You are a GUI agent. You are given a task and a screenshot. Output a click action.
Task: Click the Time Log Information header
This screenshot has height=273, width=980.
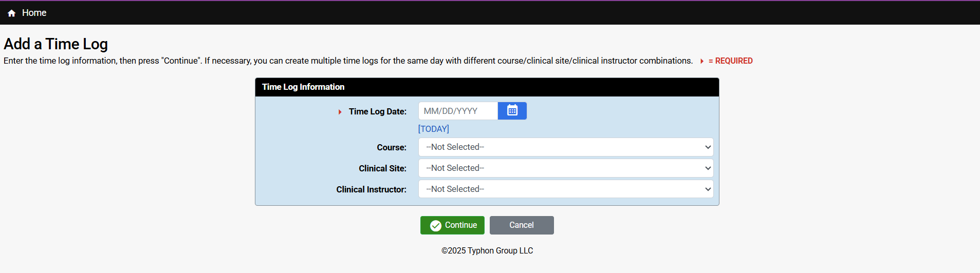pyautogui.click(x=303, y=87)
